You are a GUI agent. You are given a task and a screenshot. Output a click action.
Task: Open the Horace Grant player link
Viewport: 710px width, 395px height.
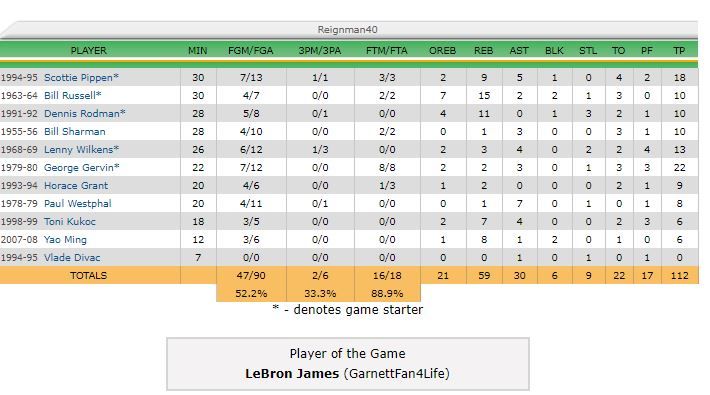tap(76, 186)
